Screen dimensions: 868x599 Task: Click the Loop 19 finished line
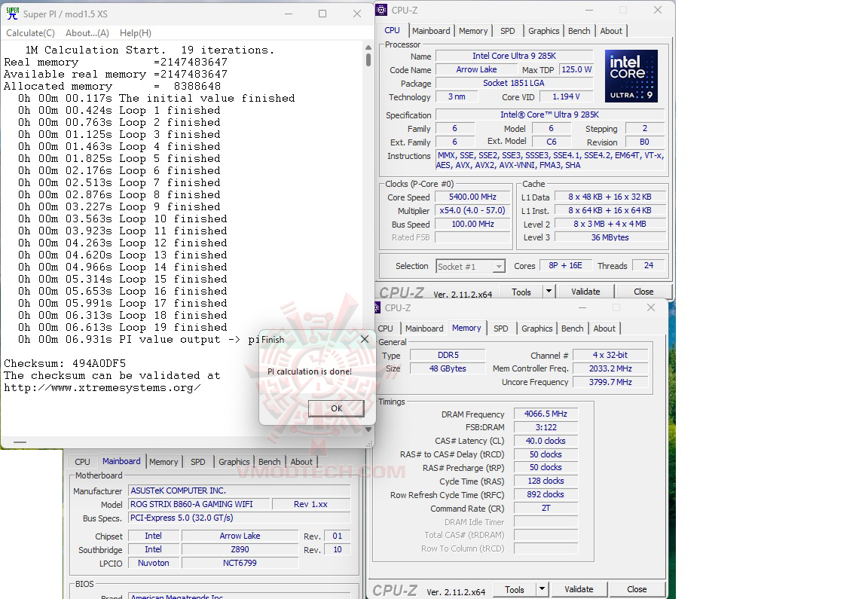click(122, 327)
